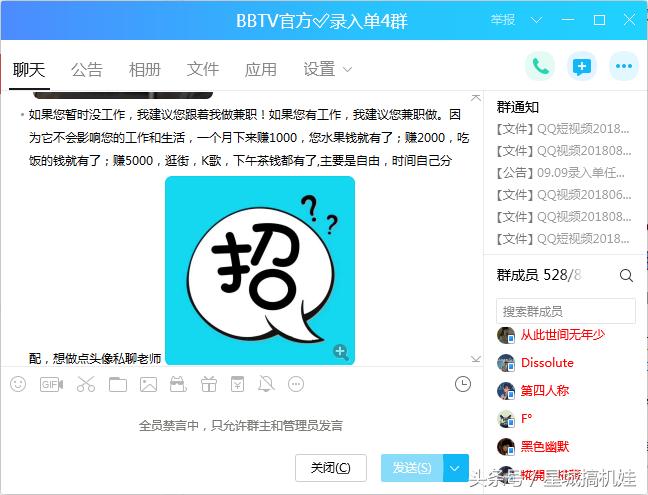Open notice 【文件】QQ视频201806...
This screenshot has height=495, width=648.
click(x=564, y=195)
